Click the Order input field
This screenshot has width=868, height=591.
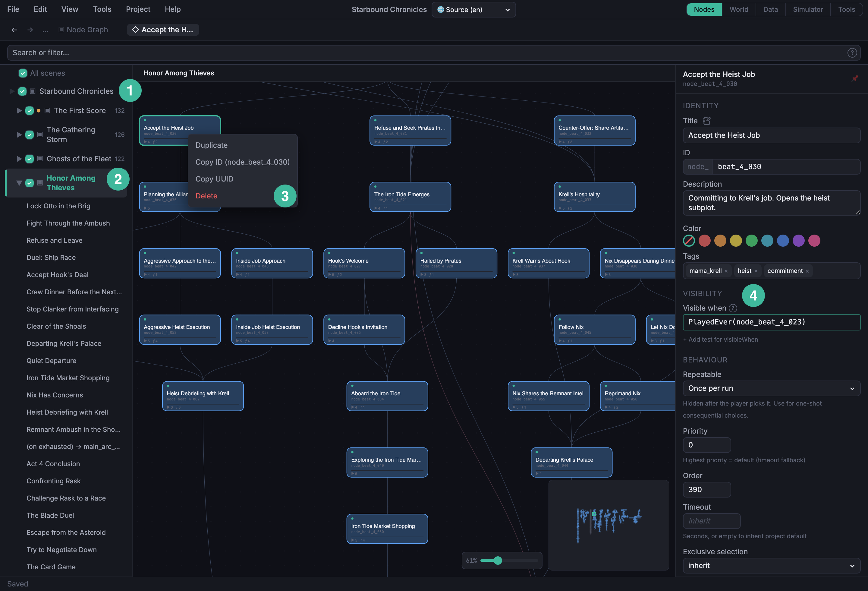tap(707, 490)
